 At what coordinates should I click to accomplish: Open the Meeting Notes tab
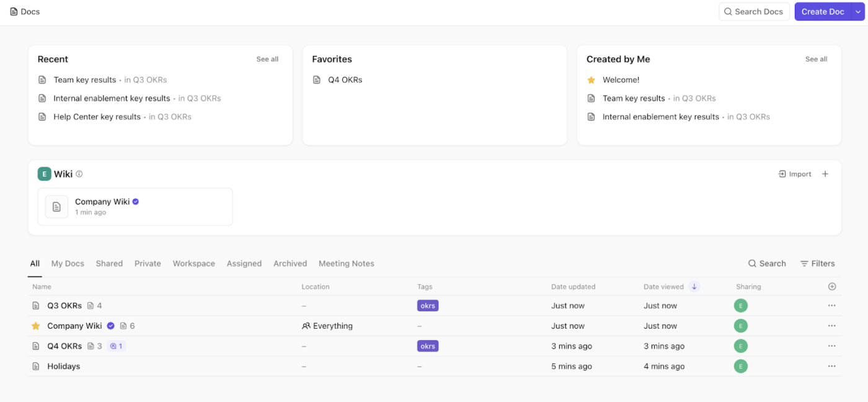(x=346, y=264)
